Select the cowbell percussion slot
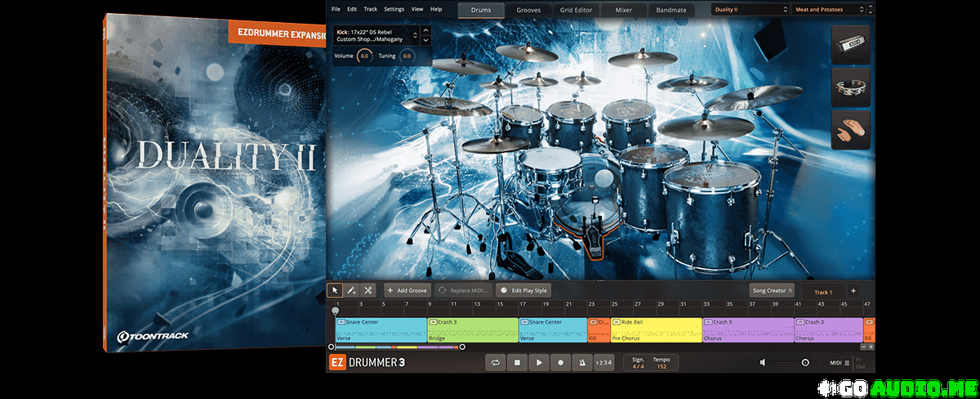 pos(852,43)
